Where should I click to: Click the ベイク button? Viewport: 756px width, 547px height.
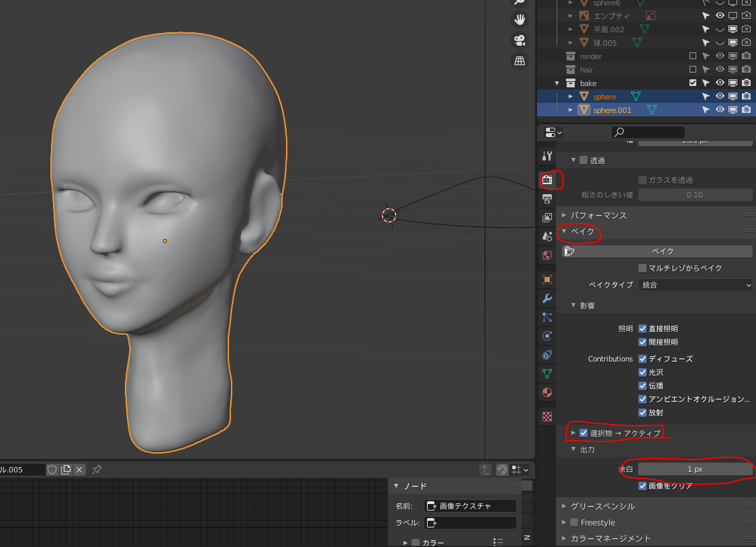tap(663, 251)
